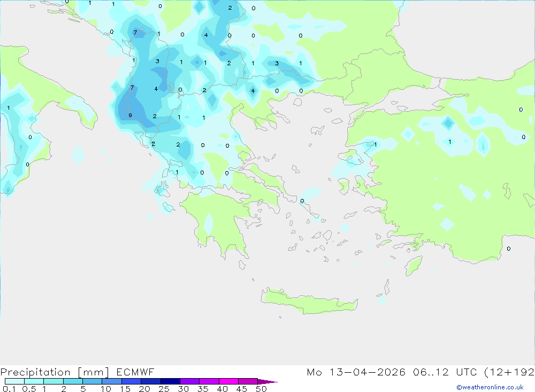Select the 5–10 mm legend swatch
Image resolution: width=535 pixels, height=392 pixels.
pos(93,381)
